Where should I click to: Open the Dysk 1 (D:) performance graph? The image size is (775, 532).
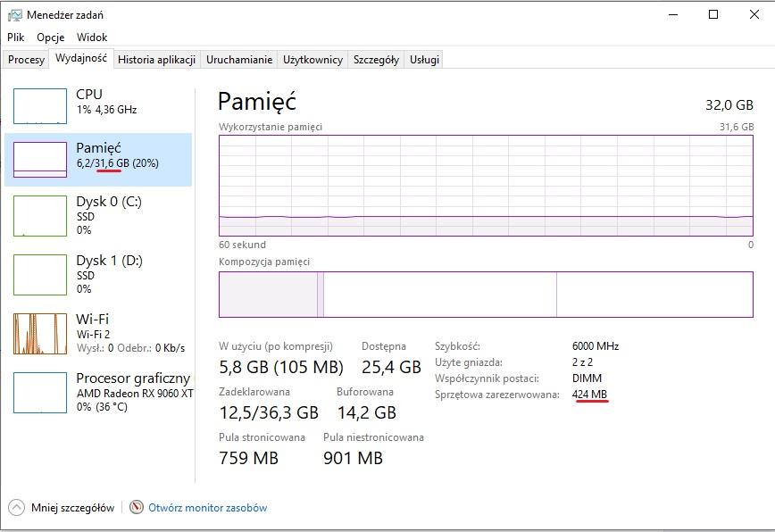coord(40,274)
